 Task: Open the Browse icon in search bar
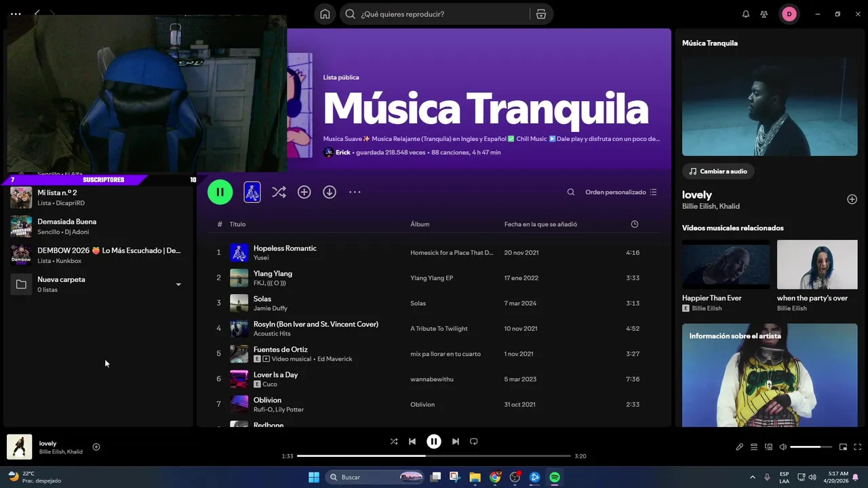point(540,14)
